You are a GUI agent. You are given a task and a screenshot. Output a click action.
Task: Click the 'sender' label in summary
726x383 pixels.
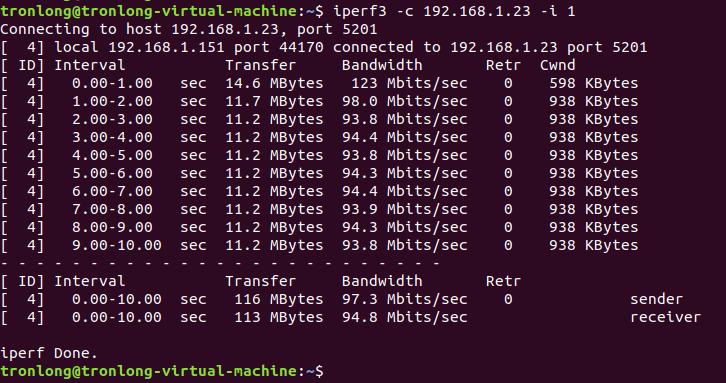656,299
